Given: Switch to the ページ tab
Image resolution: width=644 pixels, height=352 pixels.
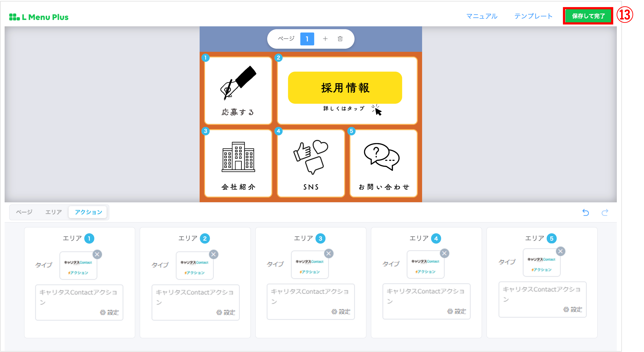Looking at the screenshot, I should click(x=24, y=212).
